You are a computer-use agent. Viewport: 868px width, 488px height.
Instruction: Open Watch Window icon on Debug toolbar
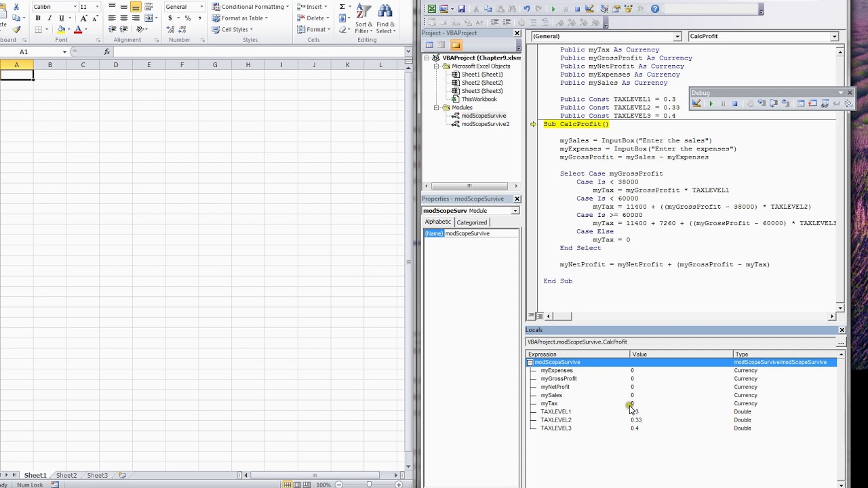pos(825,103)
